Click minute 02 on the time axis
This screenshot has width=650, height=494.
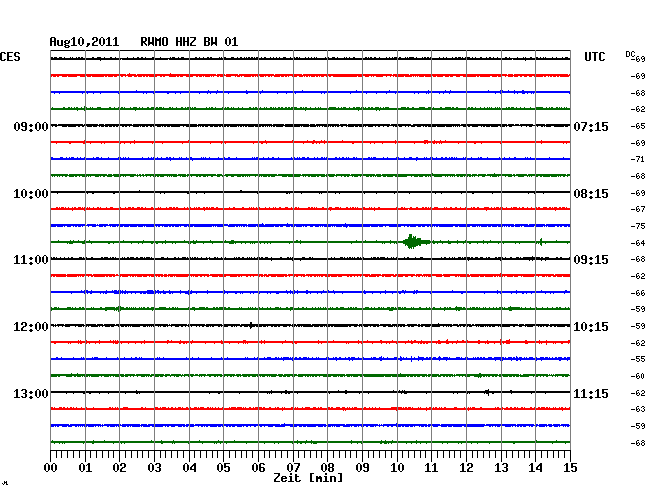coord(119,468)
